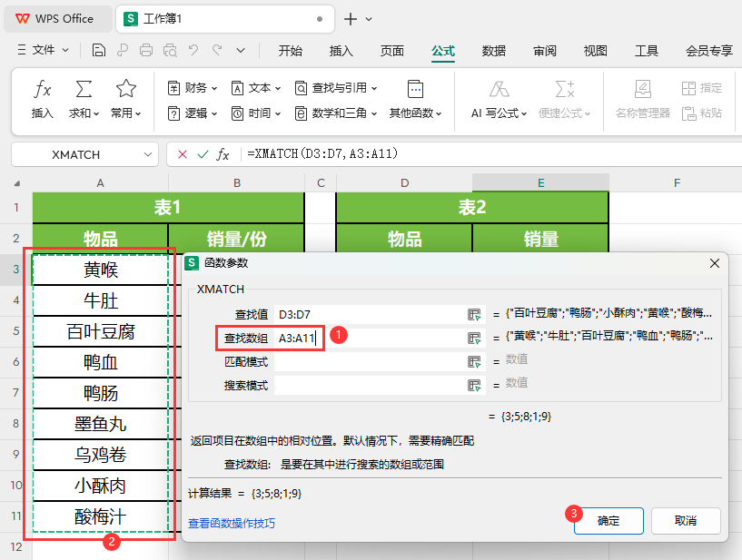Click the formula bar text

pyautogui.click(x=322, y=153)
